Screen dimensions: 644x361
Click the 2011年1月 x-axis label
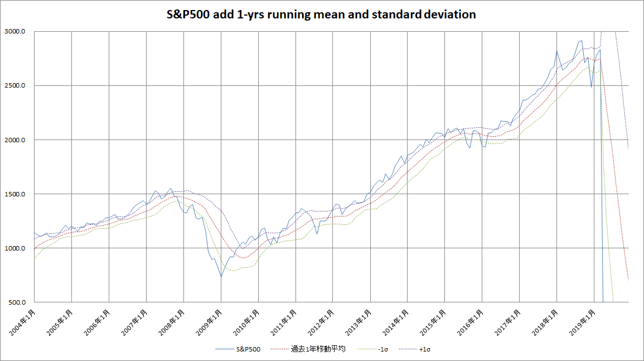(284, 323)
